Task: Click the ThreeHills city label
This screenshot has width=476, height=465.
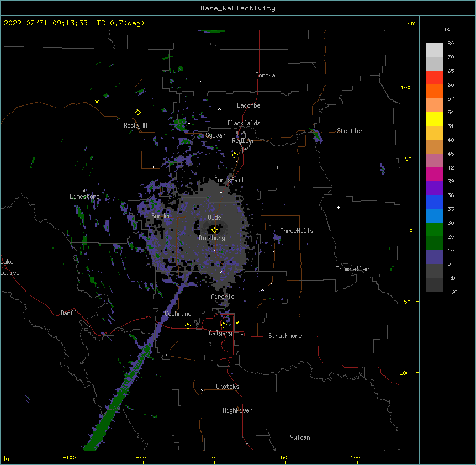Action: [x=297, y=231]
